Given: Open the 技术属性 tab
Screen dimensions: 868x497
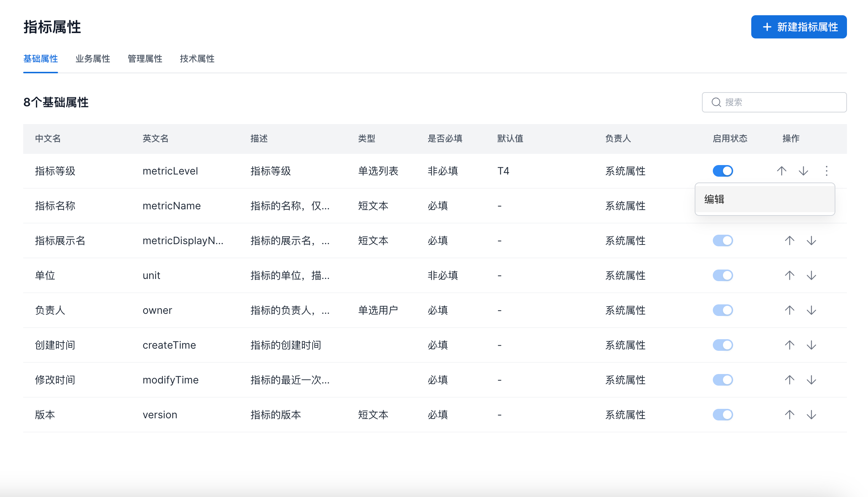Looking at the screenshot, I should 197,59.
